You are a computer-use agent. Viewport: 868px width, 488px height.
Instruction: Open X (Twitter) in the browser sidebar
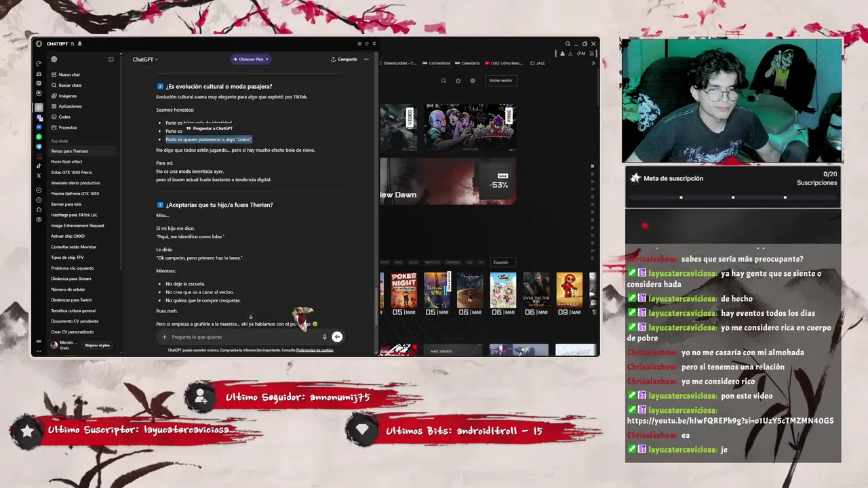pyautogui.click(x=39, y=176)
